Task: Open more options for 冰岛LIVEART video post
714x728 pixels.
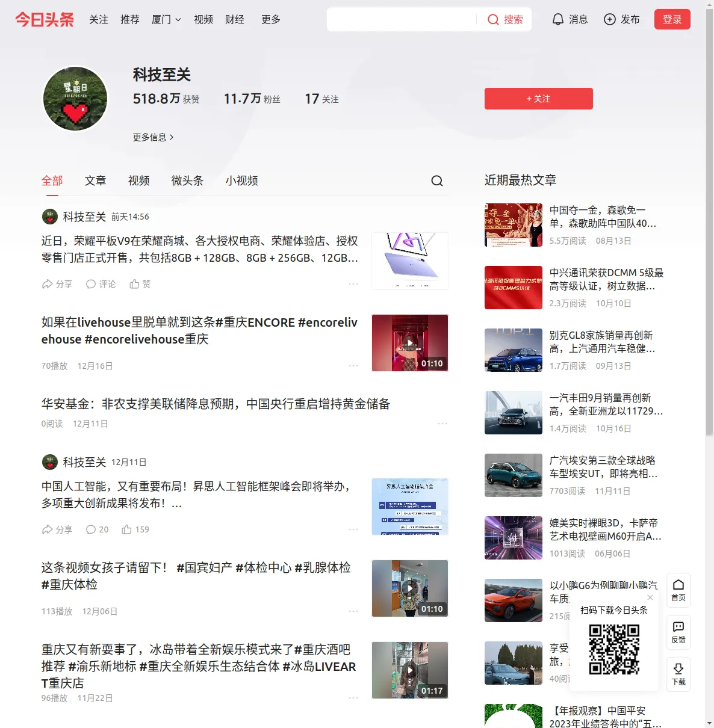Action: coord(353,698)
